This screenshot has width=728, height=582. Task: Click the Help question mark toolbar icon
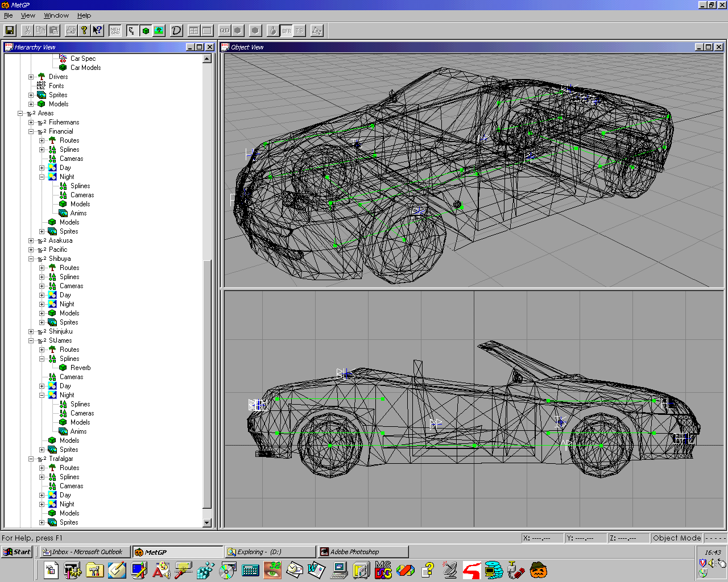point(84,31)
